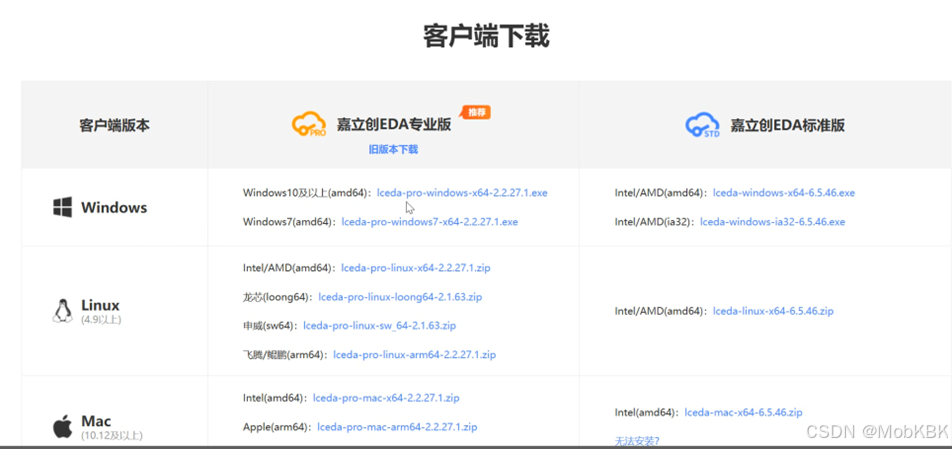The height and width of the screenshot is (449, 952).
Task: Download lceda-pro-linux-x64-2.2.27.1.zip
Action: pos(416,268)
